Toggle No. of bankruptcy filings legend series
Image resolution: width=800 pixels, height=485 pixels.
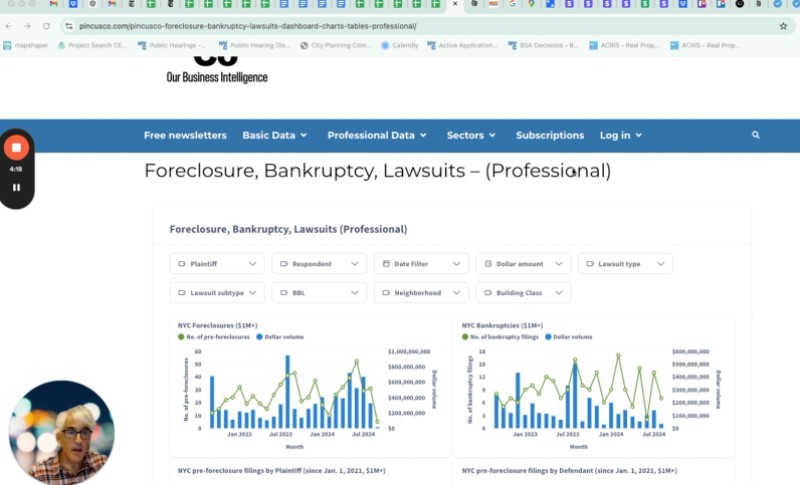[x=504, y=337]
